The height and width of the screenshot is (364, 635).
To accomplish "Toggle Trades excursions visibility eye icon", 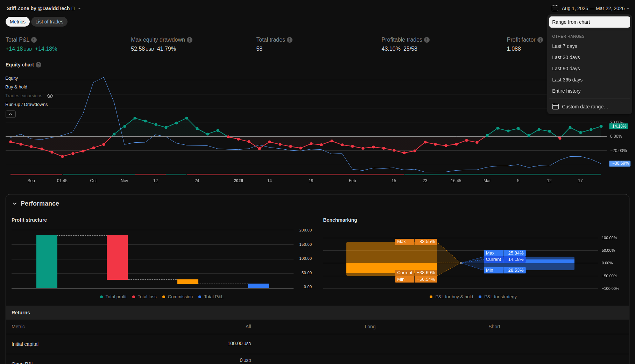I will [50, 96].
